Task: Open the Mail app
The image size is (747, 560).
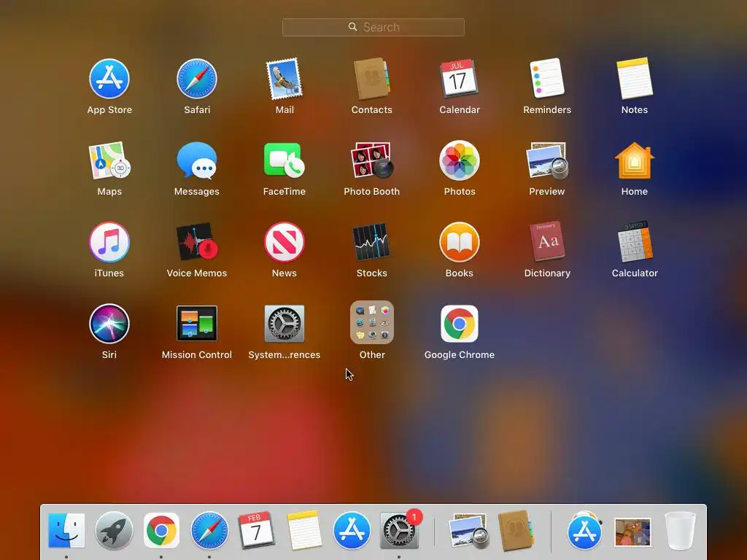Action: click(x=285, y=79)
